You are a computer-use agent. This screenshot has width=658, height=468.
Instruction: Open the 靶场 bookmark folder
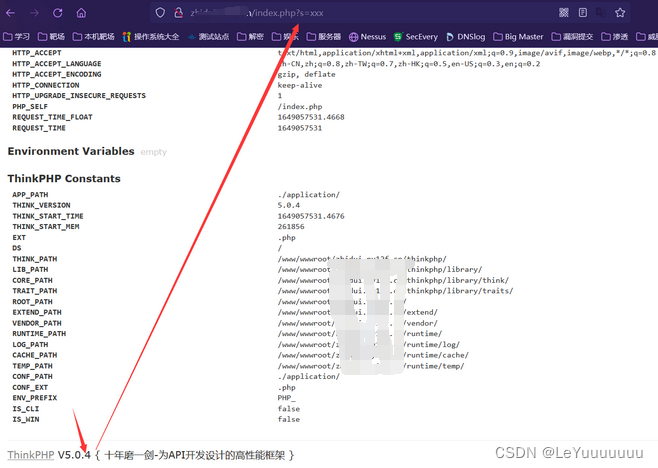pyautogui.click(x=51, y=37)
